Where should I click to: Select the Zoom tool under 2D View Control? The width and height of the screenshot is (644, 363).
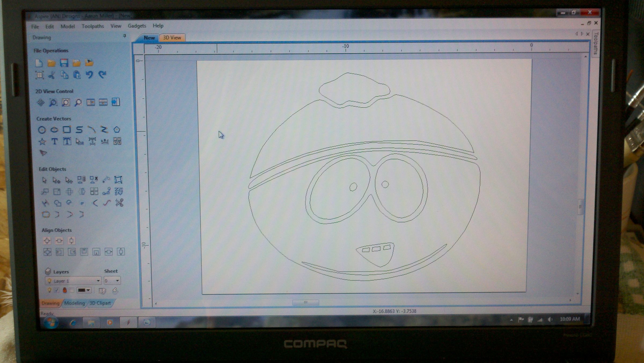click(53, 102)
